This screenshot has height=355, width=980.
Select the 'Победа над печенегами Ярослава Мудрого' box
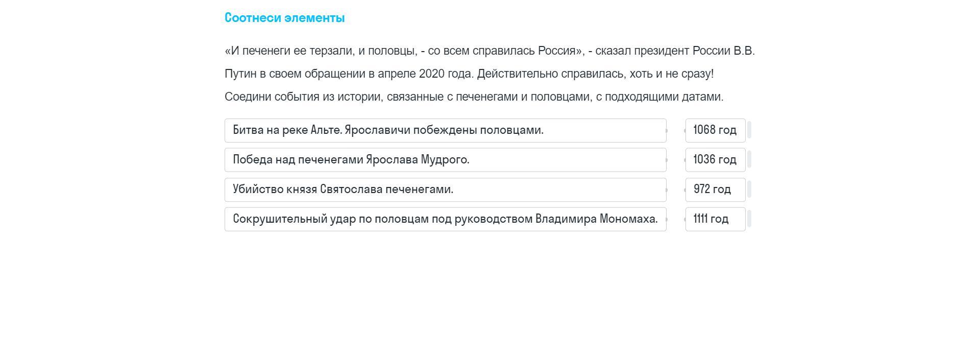[x=445, y=160]
